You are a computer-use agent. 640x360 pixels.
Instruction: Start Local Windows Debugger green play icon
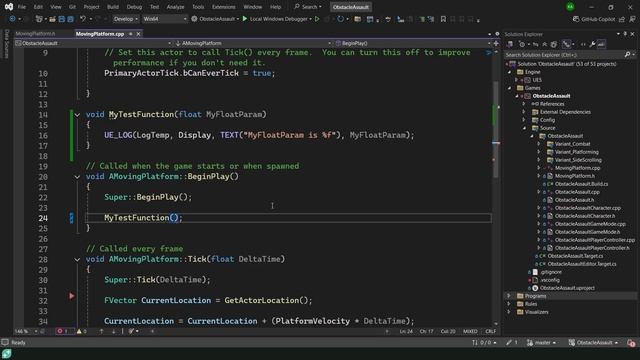click(x=245, y=19)
